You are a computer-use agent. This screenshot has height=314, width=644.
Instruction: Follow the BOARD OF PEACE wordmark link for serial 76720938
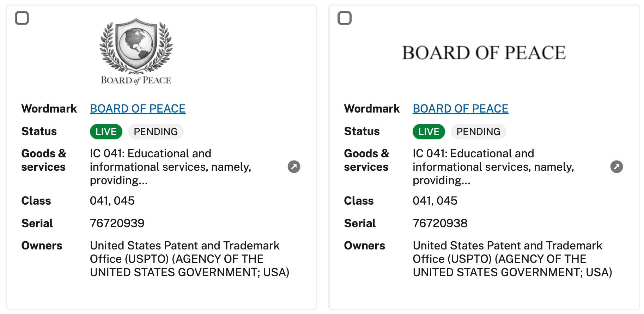pos(460,109)
